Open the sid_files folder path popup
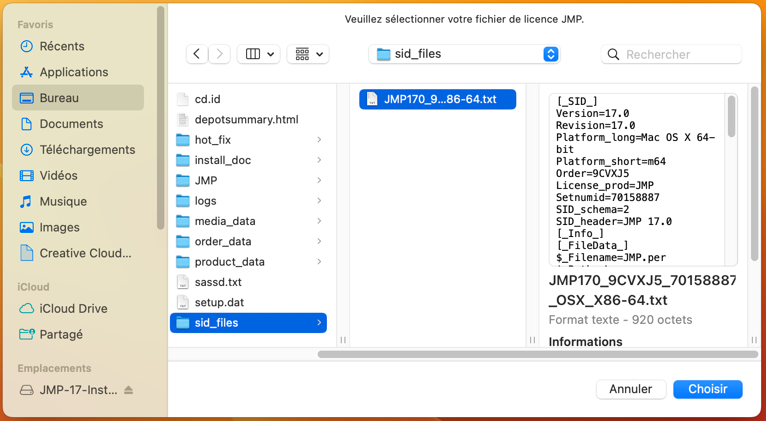This screenshot has height=421, width=766. [x=464, y=54]
